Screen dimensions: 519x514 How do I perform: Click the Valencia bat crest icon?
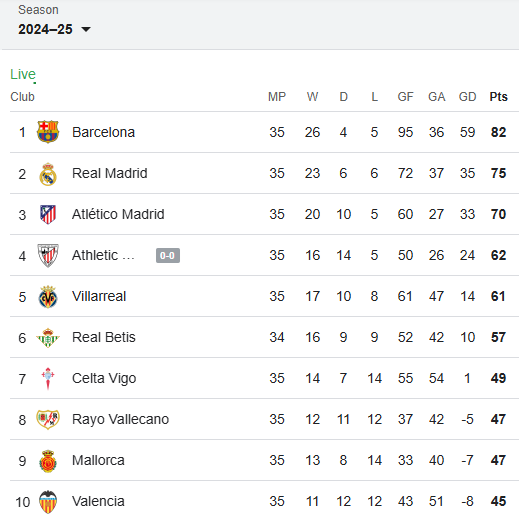48,502
